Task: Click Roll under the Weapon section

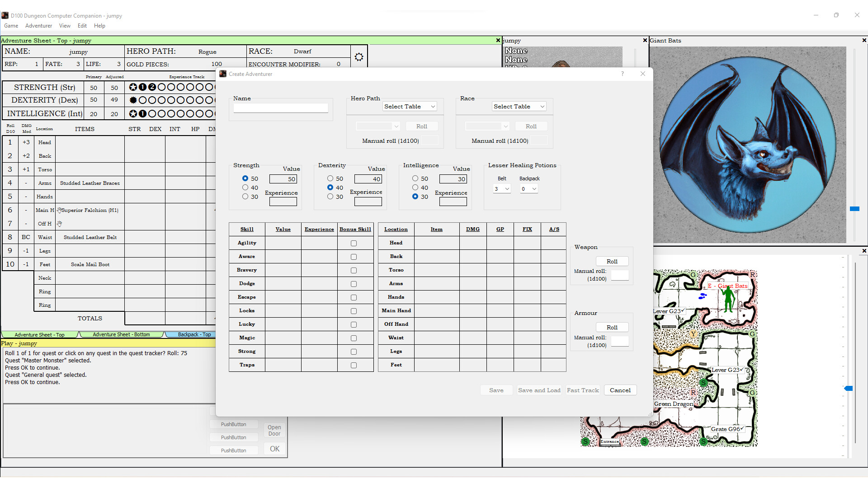Action: (612, 261)
